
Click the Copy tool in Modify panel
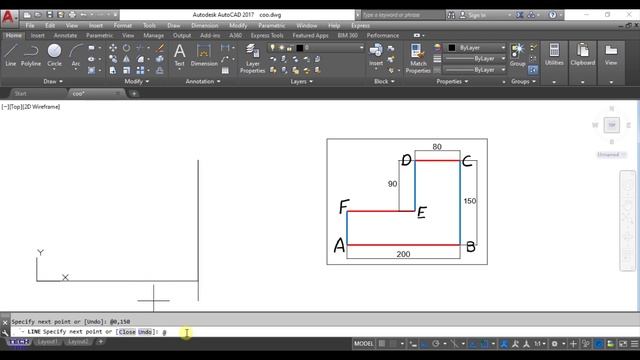tap(113, 59)
